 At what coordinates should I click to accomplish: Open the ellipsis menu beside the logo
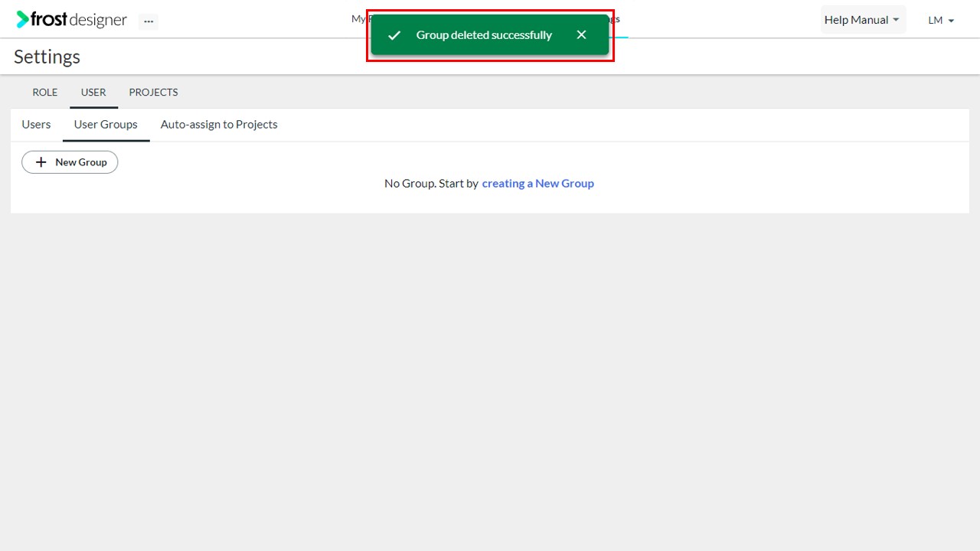149,21
